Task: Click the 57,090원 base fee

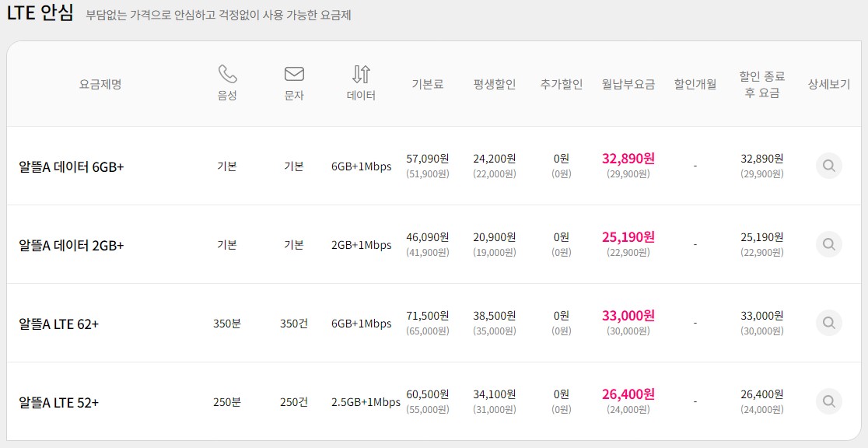Action: (x=427, y=159)
